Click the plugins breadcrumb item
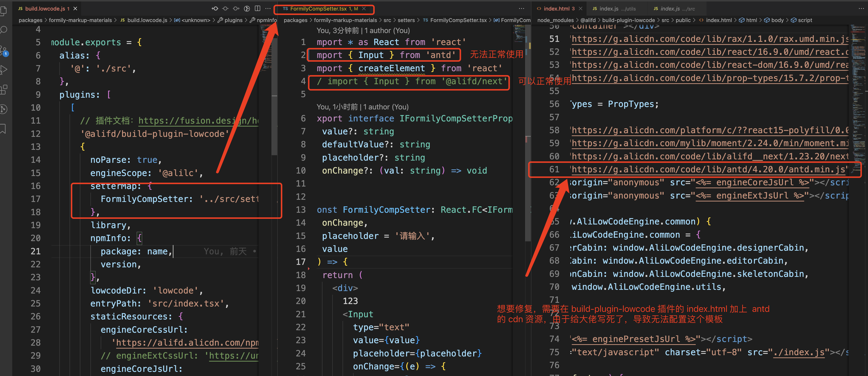The height and width of the screenshot is (376, 868). click(x=233, y=20)
